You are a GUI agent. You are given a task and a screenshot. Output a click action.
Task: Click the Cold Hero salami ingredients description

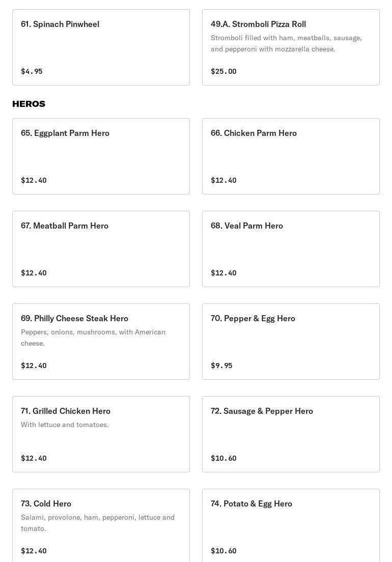tap(98, 523)
